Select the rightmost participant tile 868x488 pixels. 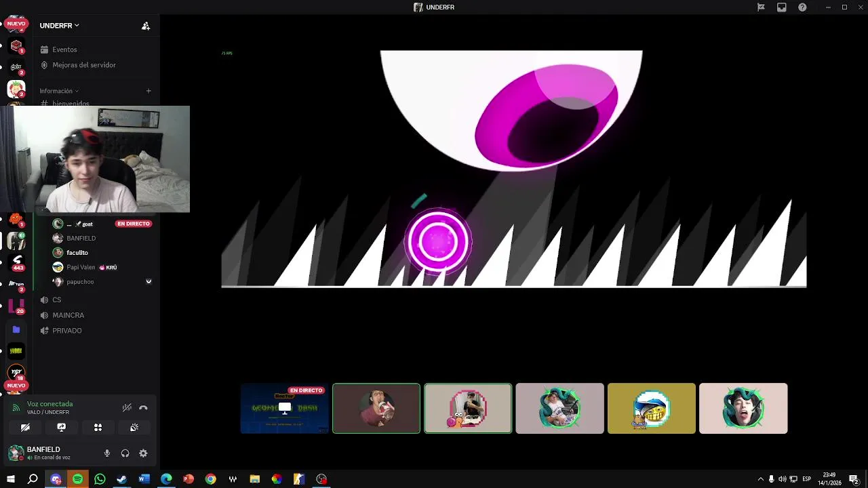click(743, 408)
